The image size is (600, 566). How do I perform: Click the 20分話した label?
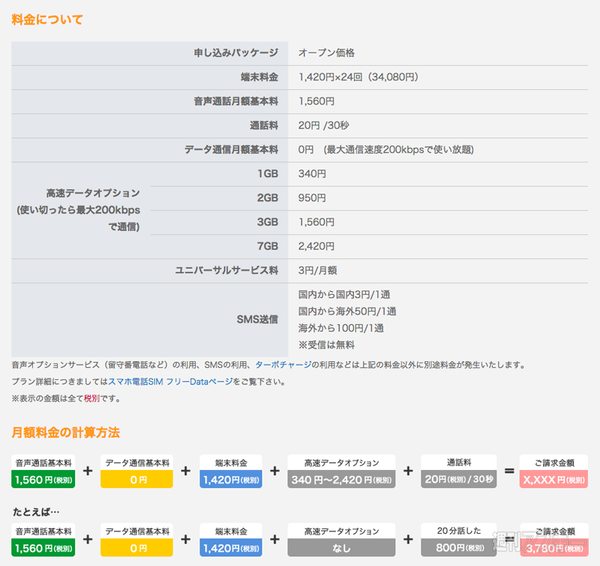459,531
